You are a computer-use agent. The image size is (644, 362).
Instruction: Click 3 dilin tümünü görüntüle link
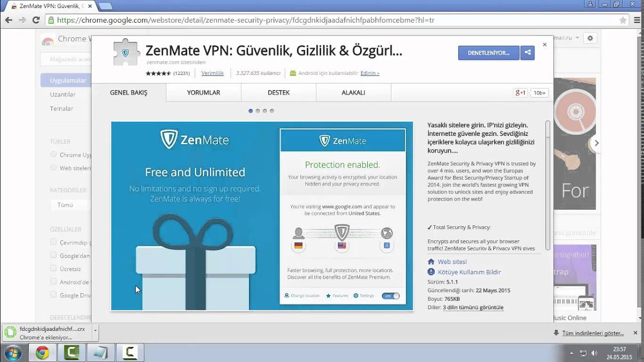click(473, 307)
